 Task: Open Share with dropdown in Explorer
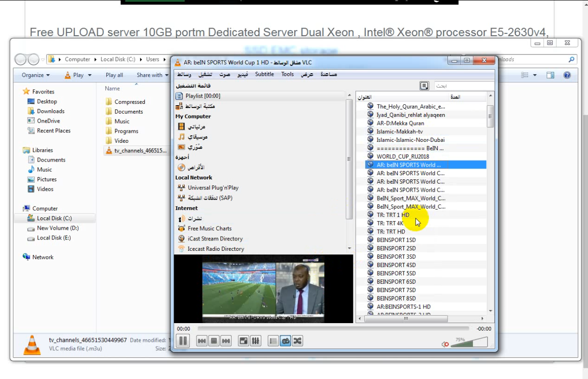(152, 75)
